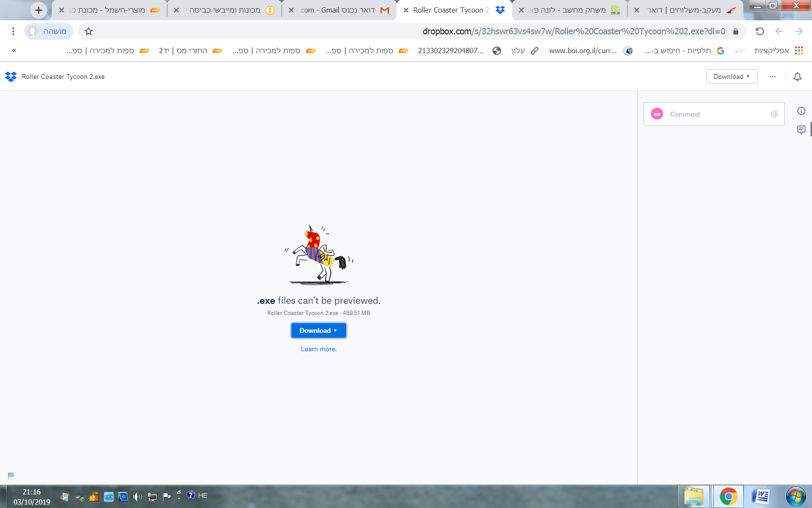
Task: Go forward using the right arrow
Action: click(x=798, y=31)
